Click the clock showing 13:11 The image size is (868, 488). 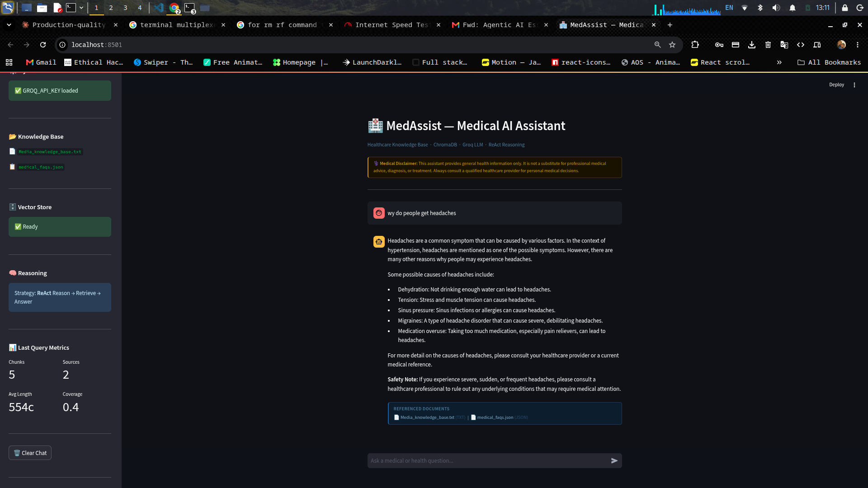pos(822,8)
